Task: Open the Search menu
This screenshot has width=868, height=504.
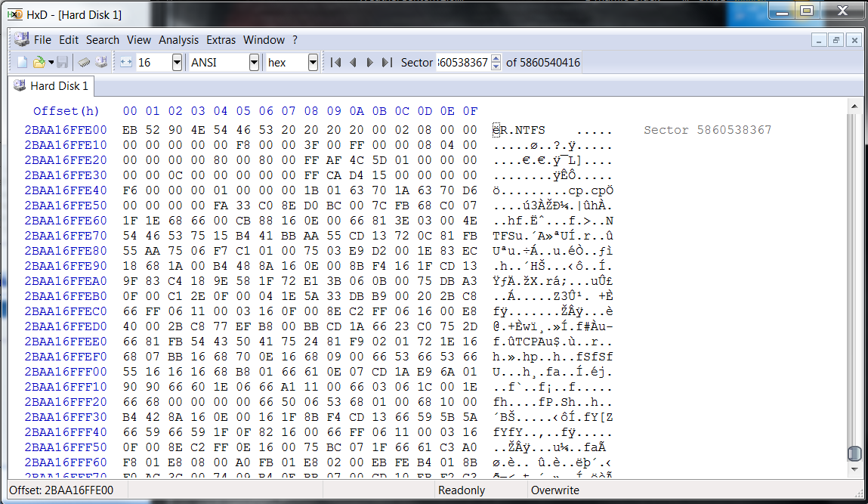Action: (103, 40)
